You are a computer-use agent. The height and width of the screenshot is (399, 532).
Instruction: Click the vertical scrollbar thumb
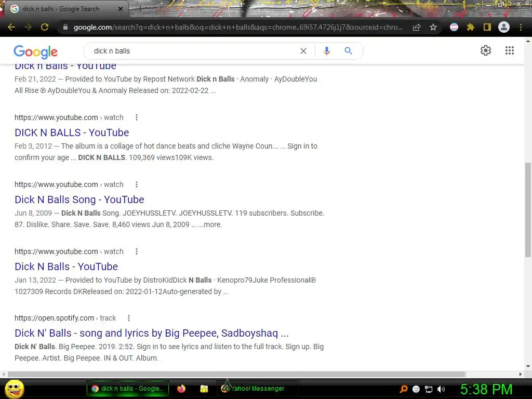coord(528,210)
